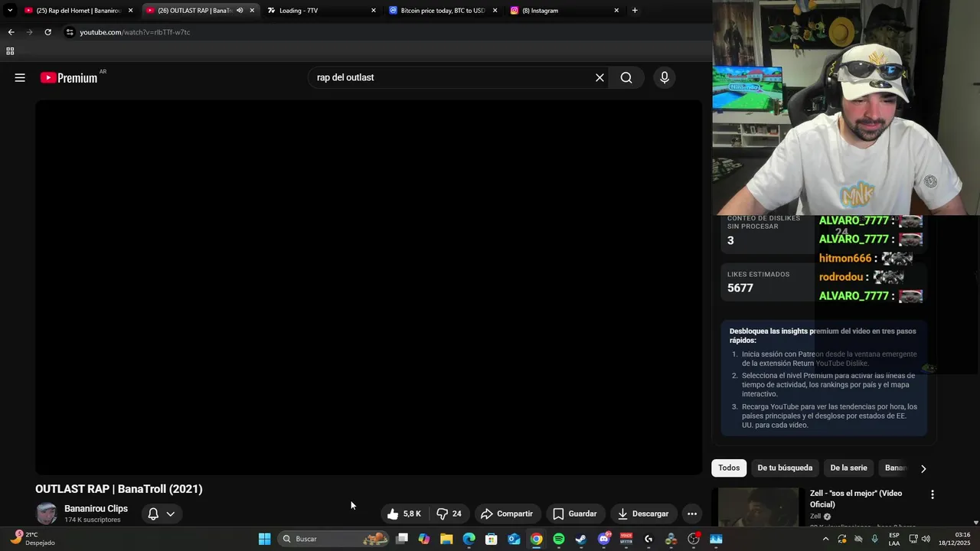Open Steam from taskbar
Image resolution: width=980 pixels, height=551 pixels.
(x=581, y=539)
